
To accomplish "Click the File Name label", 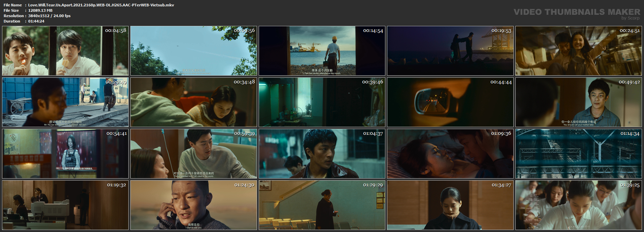I will [13, 5].
